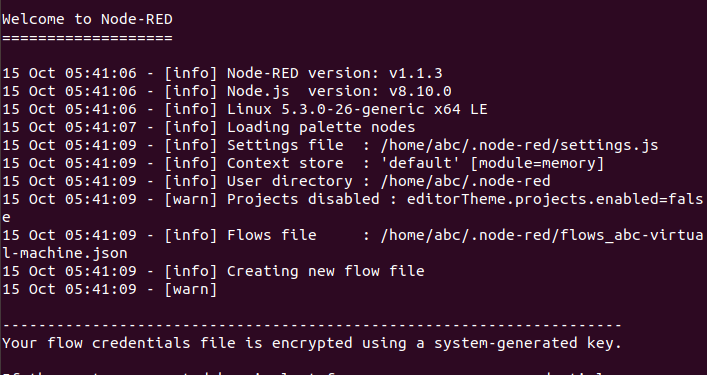Click the 'Welcome to Node-RED' heading
This screenshot has height=375, width=707.
(x=87, y=19)
